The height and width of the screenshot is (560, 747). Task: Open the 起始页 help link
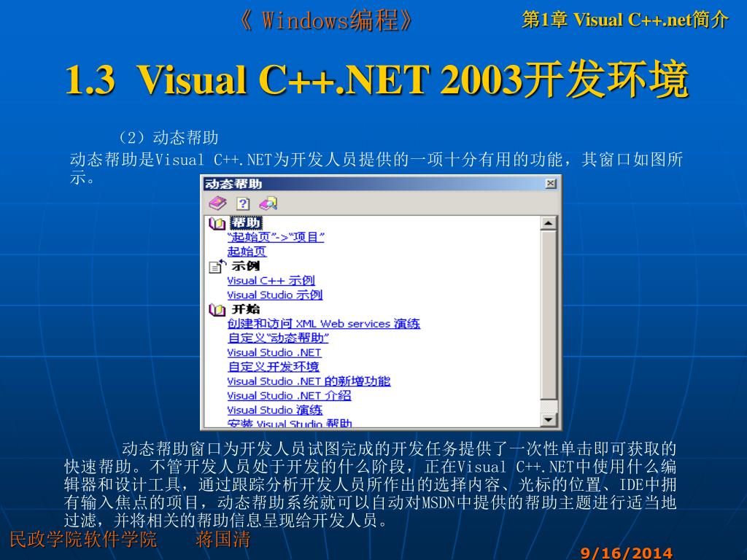[247, 252]
